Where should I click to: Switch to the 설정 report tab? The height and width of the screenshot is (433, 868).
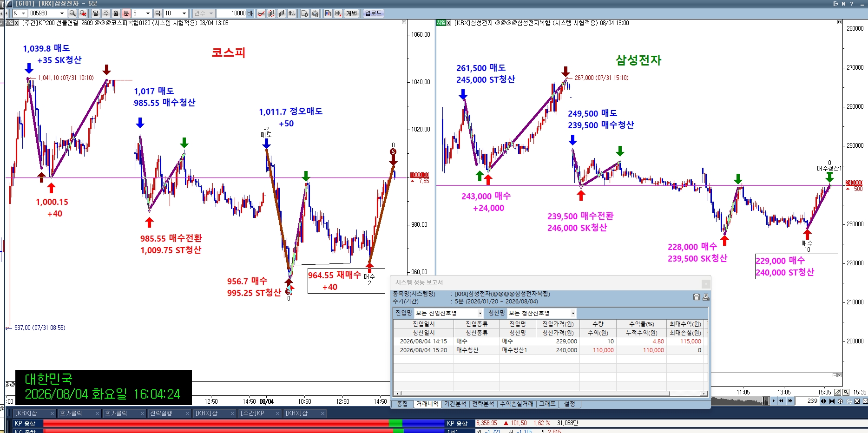coord(570,404)
